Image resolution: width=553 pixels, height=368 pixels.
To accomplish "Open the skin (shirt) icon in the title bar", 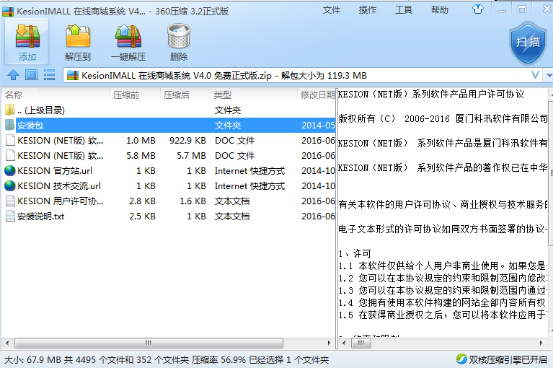I will tap(478, 10).
